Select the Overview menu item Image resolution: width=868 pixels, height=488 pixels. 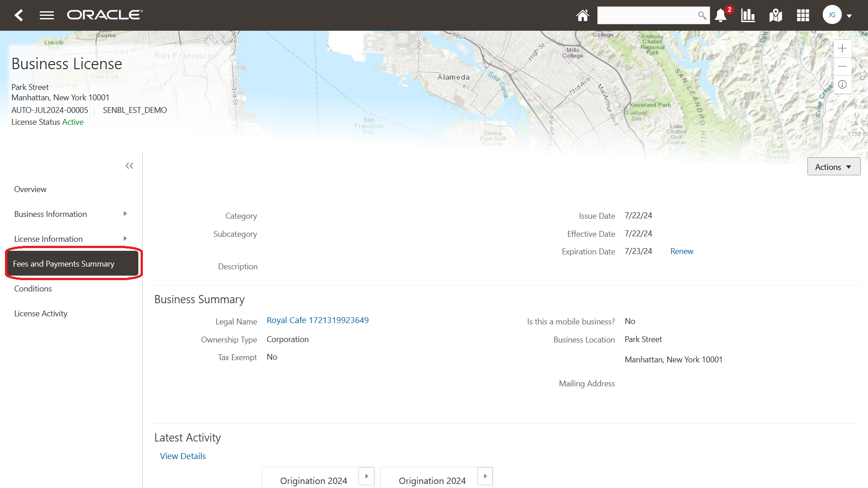point(31,189)
